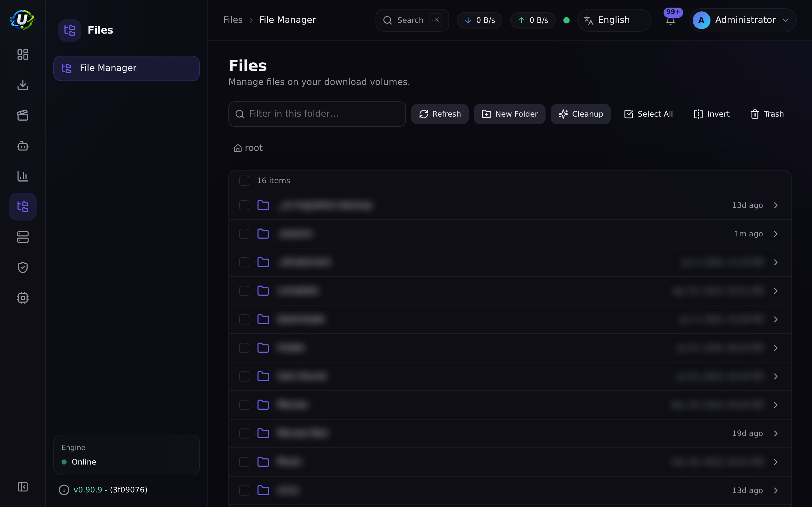812x507 pixels.
Task: Click the notifications bell with 99+ badge
Action: pyautogui.click(x=671, y=20)
